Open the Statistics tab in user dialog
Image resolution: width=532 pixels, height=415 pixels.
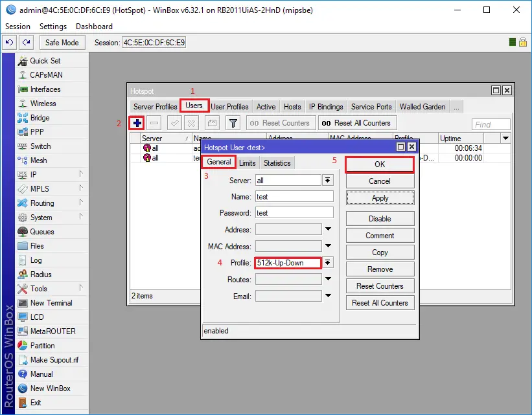pos(277,163)
